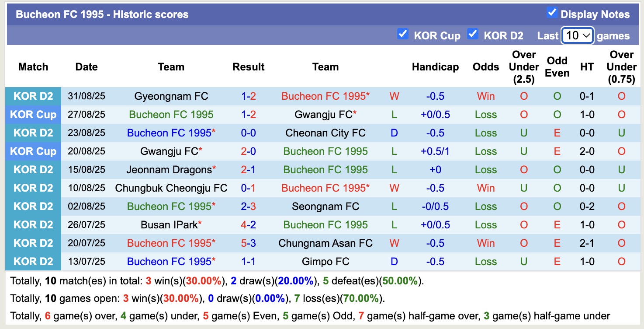
Task: Select Bucheon FC 1995 in the top match row
Action: (x=325, y=96)
